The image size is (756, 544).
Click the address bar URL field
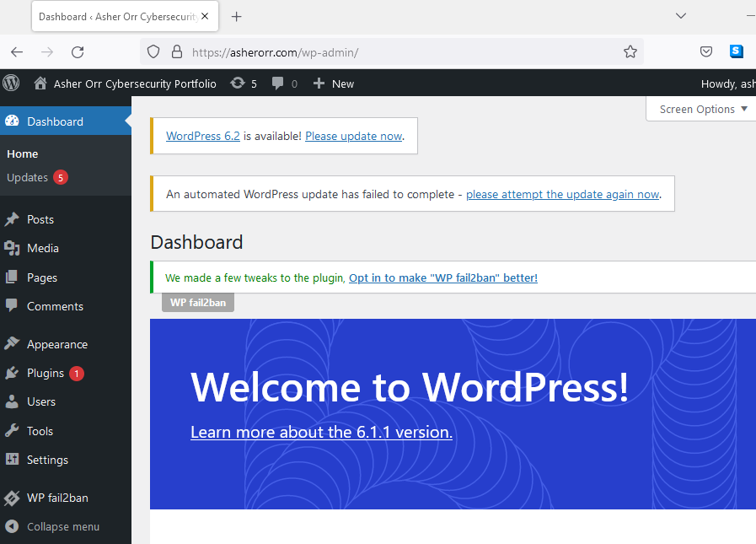coord(392,51)
